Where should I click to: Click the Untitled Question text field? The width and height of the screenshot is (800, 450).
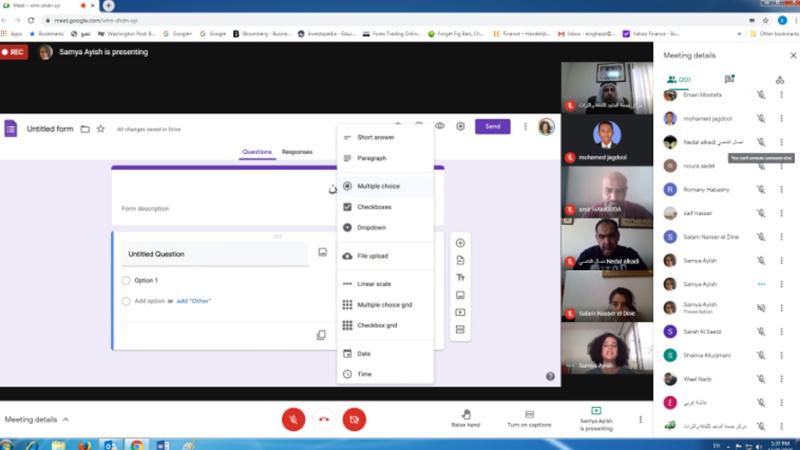point(215,254)
